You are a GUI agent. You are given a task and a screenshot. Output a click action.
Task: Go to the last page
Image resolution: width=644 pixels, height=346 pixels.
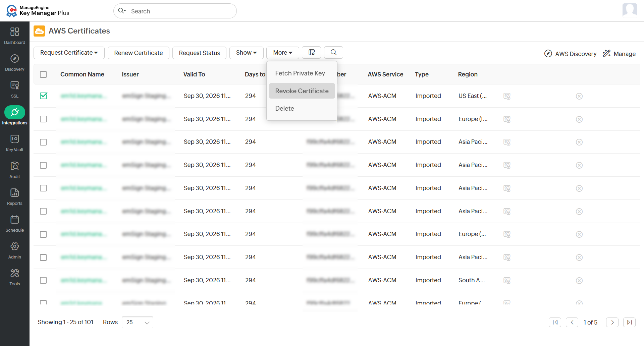(630, 323)
